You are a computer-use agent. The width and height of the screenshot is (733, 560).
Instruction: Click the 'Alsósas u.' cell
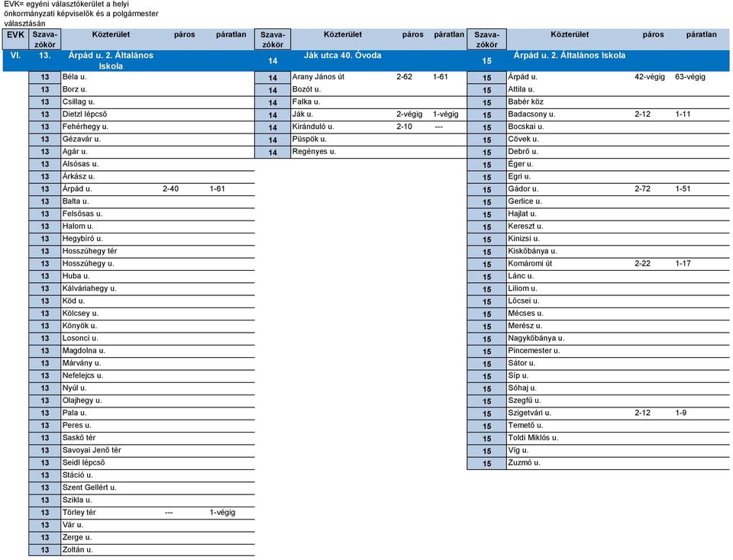(x=80, y=164)
